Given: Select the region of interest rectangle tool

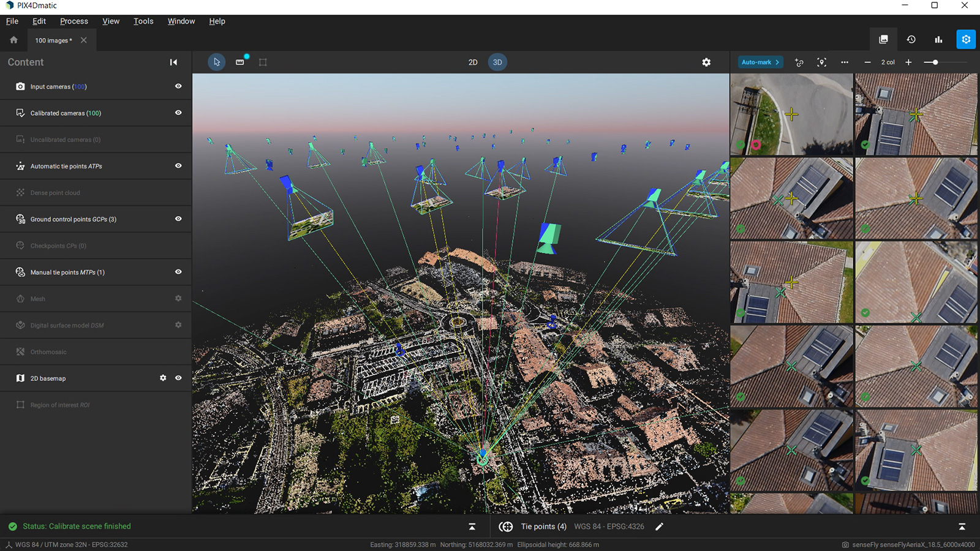Looking at the screenshot, I should click(263, 62).
